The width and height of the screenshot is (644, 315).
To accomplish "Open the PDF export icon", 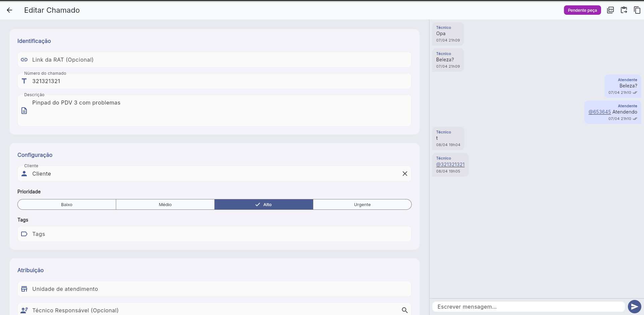I will [x=610, y=10].
